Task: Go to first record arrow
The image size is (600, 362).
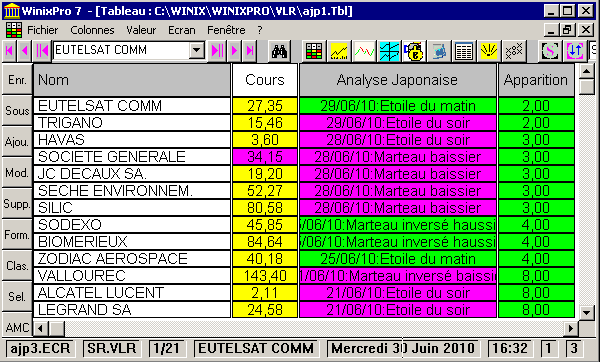Action: pos(10,51)
